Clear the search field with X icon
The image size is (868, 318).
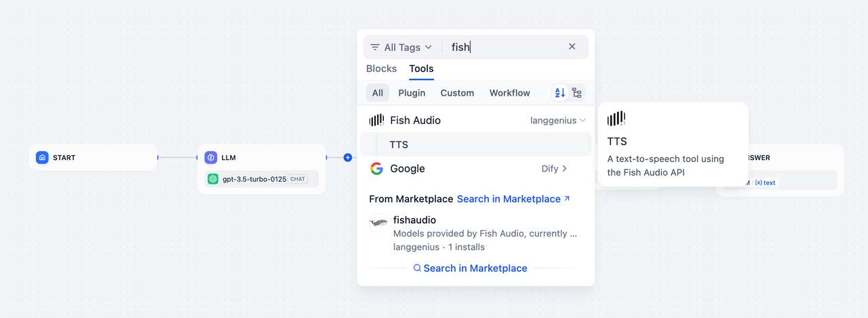(572, 47)
